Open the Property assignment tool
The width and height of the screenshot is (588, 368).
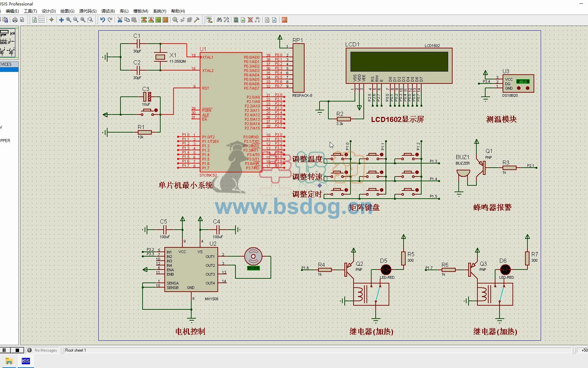click(x=226, y=20)
